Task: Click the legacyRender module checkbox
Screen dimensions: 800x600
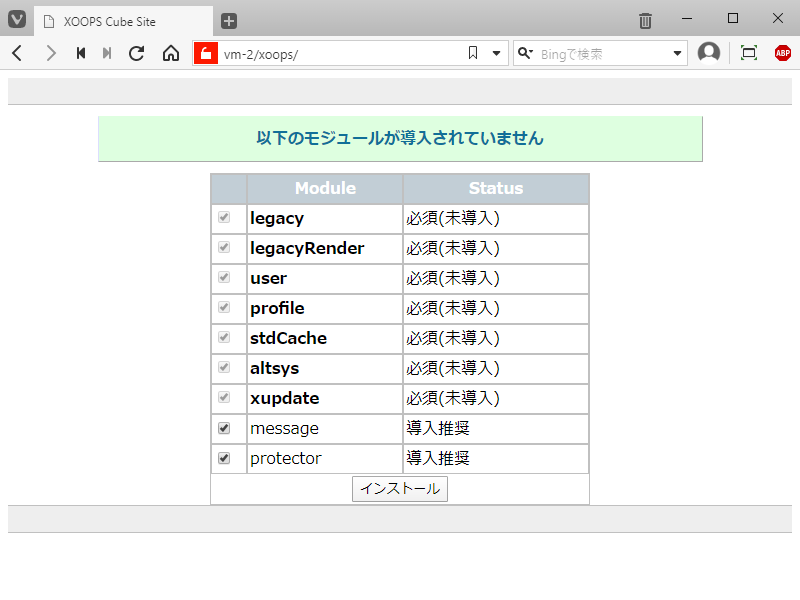Action: (x=223, y=247)
